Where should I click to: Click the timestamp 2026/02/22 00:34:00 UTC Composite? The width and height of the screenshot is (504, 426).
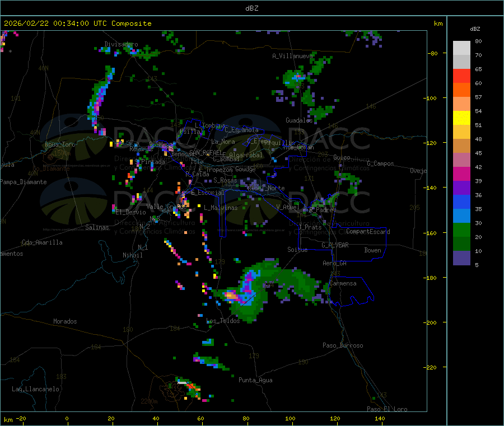click(x=77, y=24)
